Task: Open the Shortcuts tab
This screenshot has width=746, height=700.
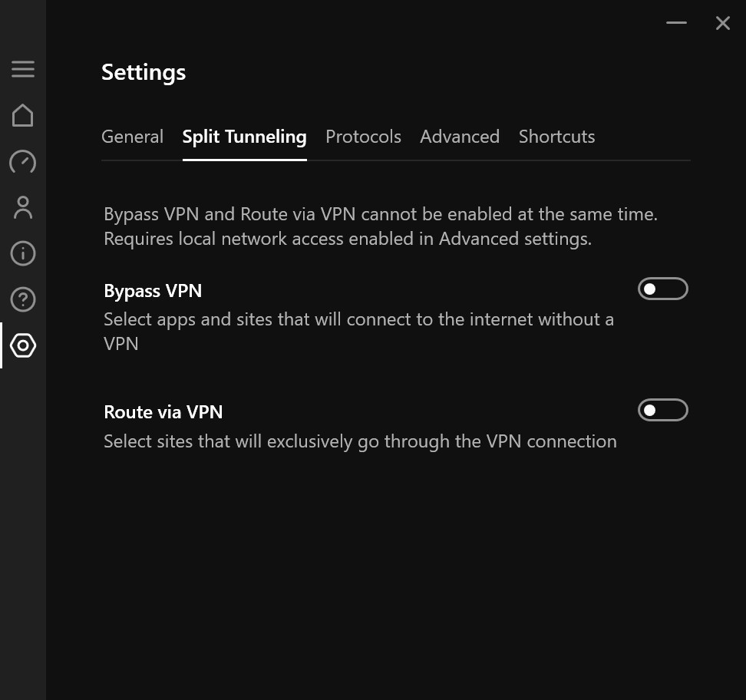Action: pos(556,137)
